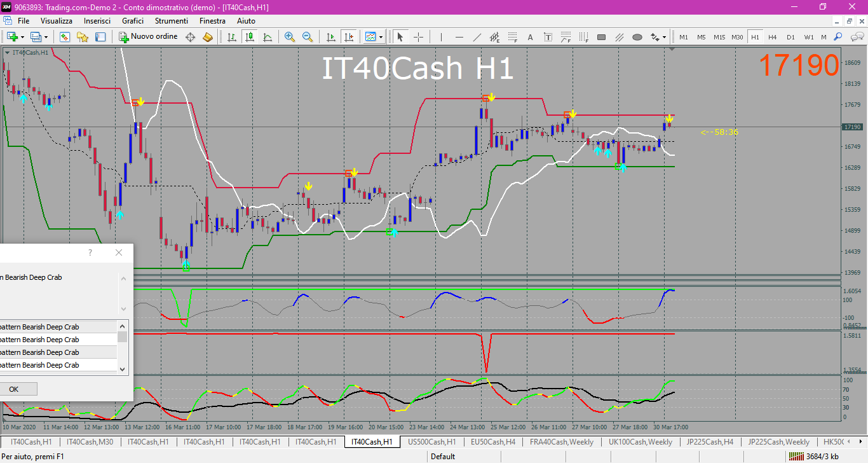Image resolution: width=868 pixels, height=463 pixels.
Task: Zoom out of the chart
Action: 308,37
